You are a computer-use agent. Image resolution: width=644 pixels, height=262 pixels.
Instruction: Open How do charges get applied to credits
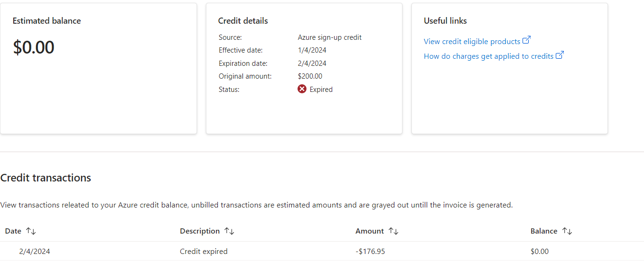[x=489, y=56]
